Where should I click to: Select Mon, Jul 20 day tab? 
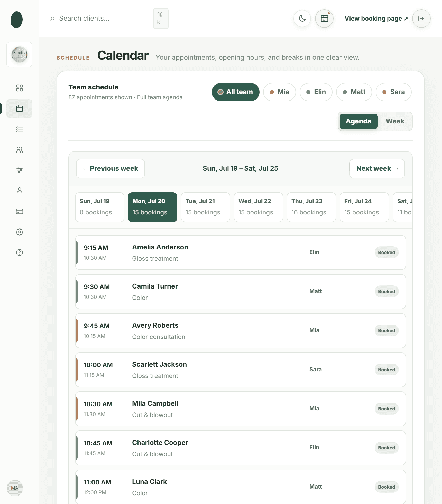coord(153,207)
